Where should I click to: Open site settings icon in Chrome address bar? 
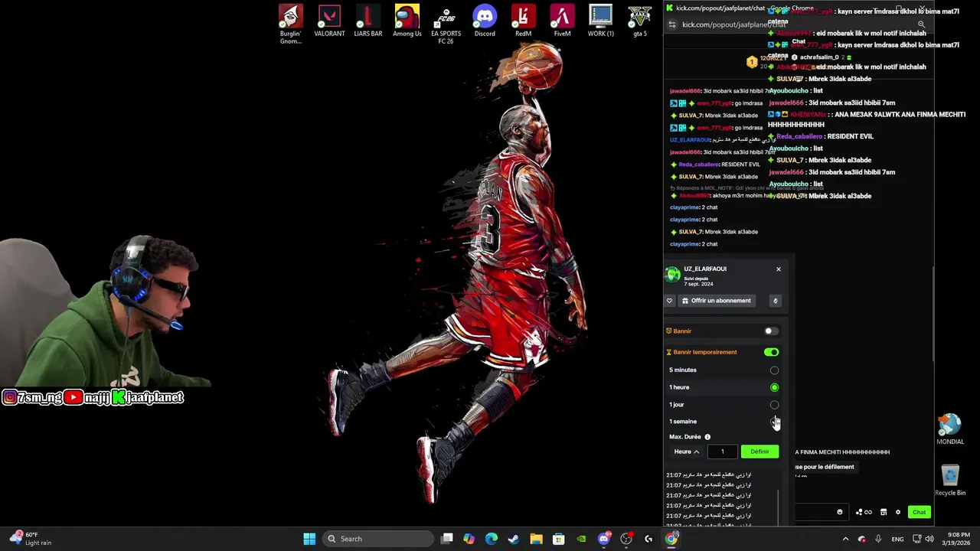(x=671, y=24)
